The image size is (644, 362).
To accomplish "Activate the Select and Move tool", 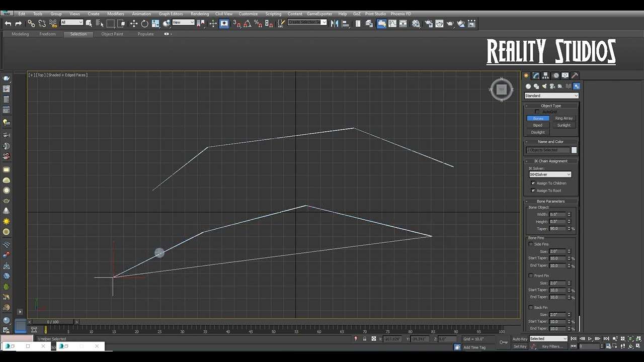I will point(134,24).
